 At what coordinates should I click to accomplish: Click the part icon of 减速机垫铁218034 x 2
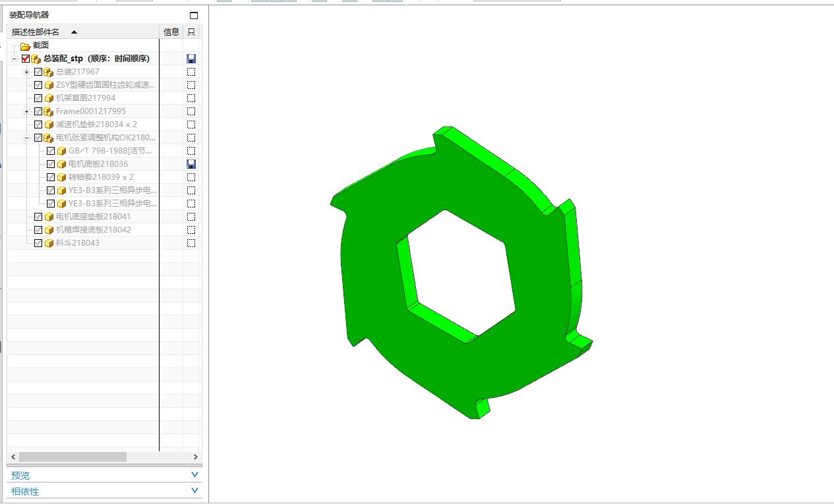pos(49,125)
